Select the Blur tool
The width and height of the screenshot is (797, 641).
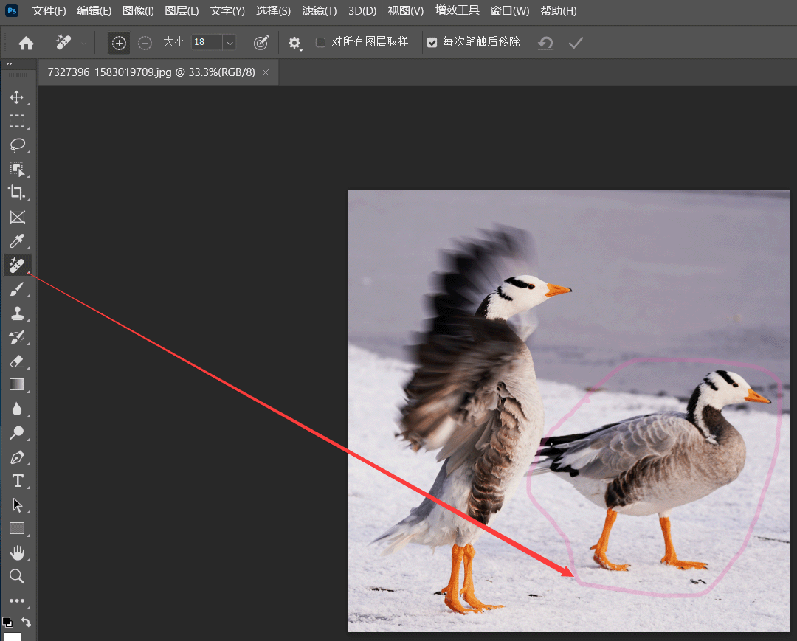point(17,409)
